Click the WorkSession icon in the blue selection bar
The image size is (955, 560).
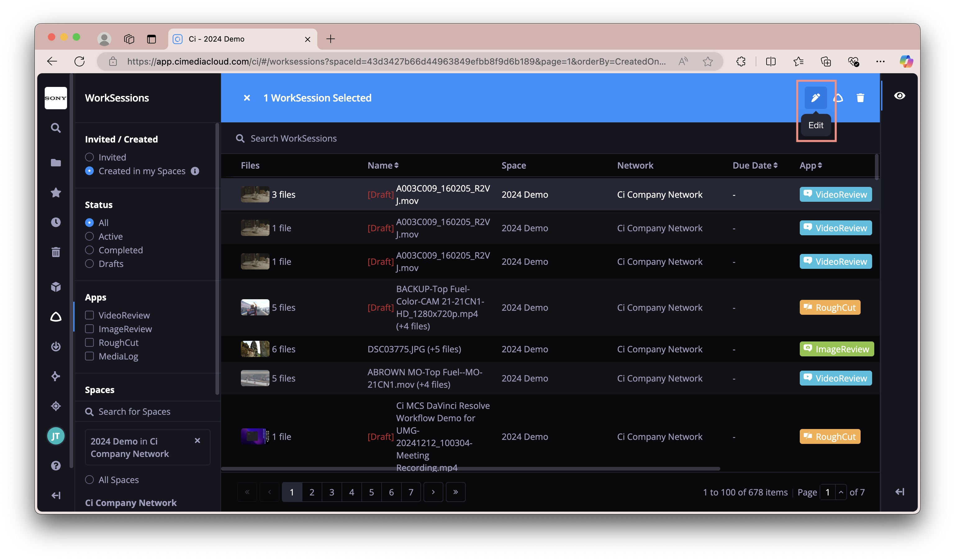coord(838,98)
